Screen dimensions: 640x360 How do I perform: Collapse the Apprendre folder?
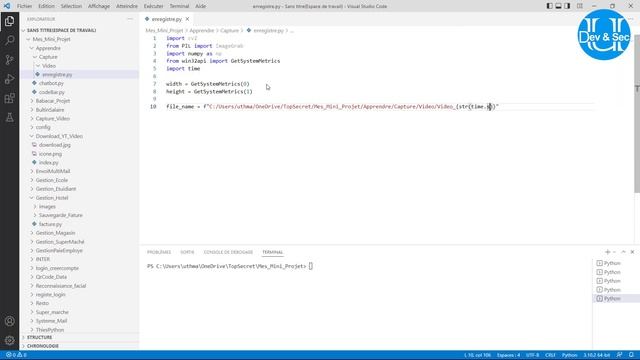click(x=48, y=48)
